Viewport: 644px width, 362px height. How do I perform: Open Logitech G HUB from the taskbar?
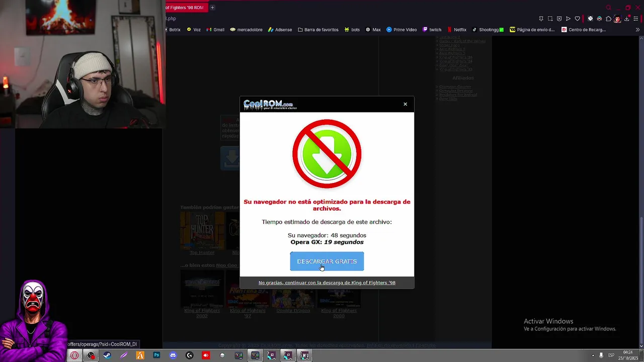[x=189, y=355]
